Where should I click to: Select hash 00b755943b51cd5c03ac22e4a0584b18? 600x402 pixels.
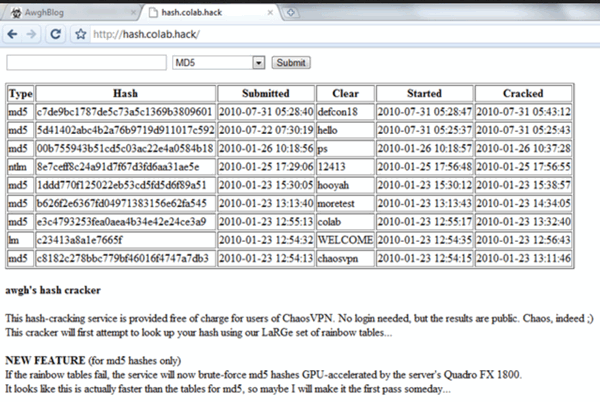(125, 148)
